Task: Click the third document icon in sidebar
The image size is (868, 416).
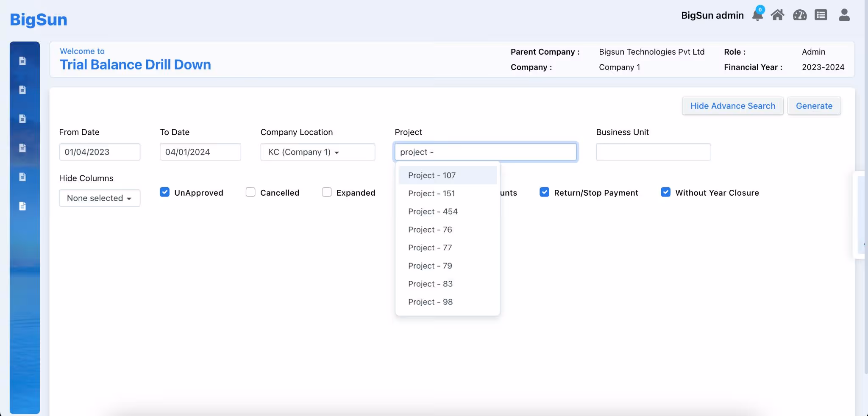Action: 22,119
